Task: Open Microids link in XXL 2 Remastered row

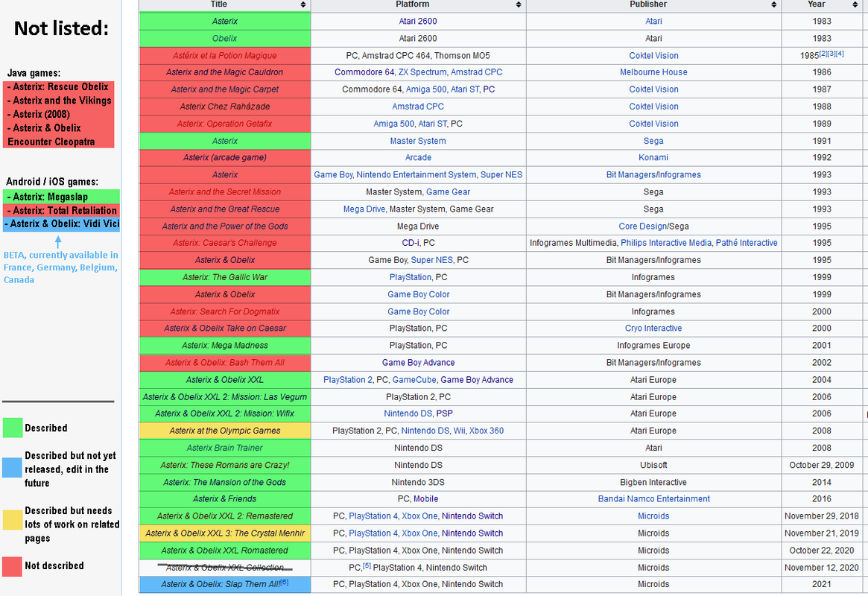Action: (x=653, y=516)
